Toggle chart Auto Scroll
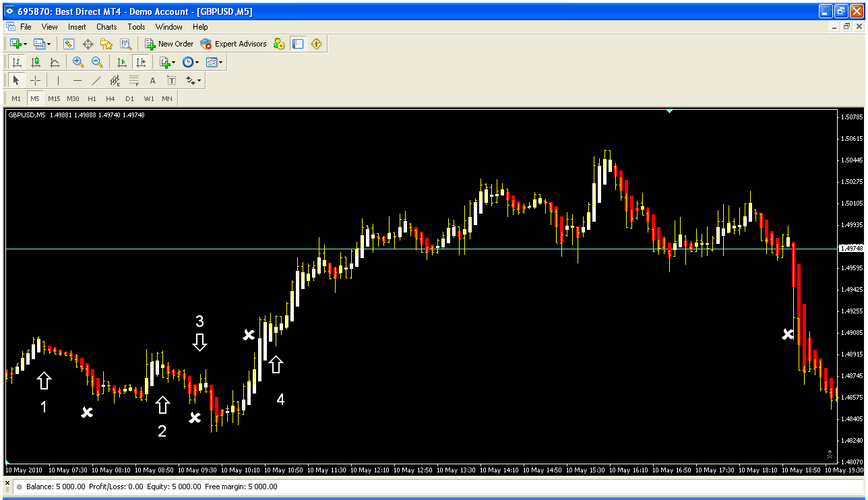 (122, 62)
